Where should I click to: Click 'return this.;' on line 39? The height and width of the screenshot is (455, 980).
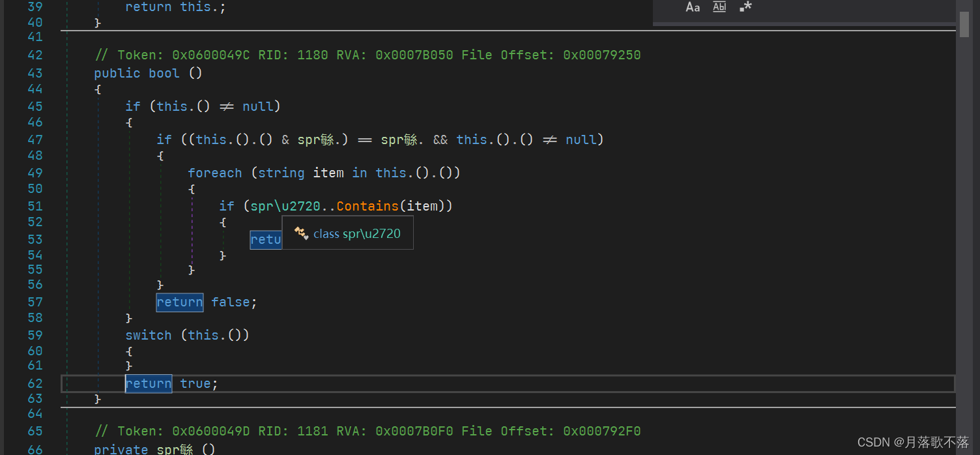tap(176, 7)
